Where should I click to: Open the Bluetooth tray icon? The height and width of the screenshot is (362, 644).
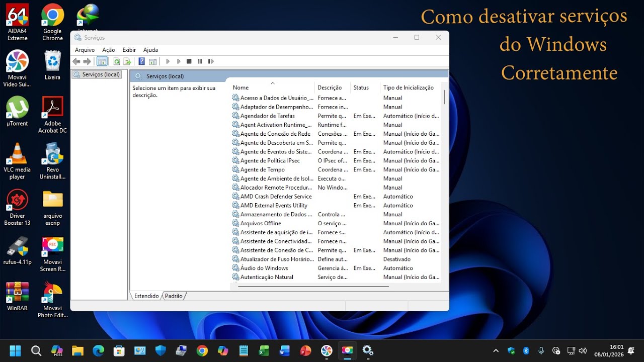coord(526,350)
